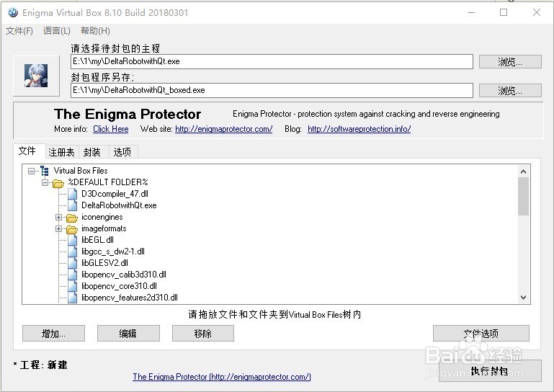Click the imageformats folder icon
This screenshot has height=392, width=554.
(72, 229)
